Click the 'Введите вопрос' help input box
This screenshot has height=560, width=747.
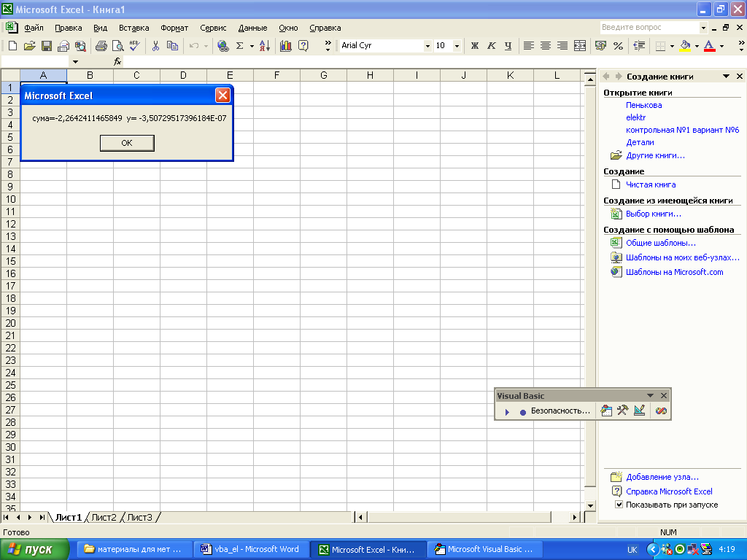[649, 28]
